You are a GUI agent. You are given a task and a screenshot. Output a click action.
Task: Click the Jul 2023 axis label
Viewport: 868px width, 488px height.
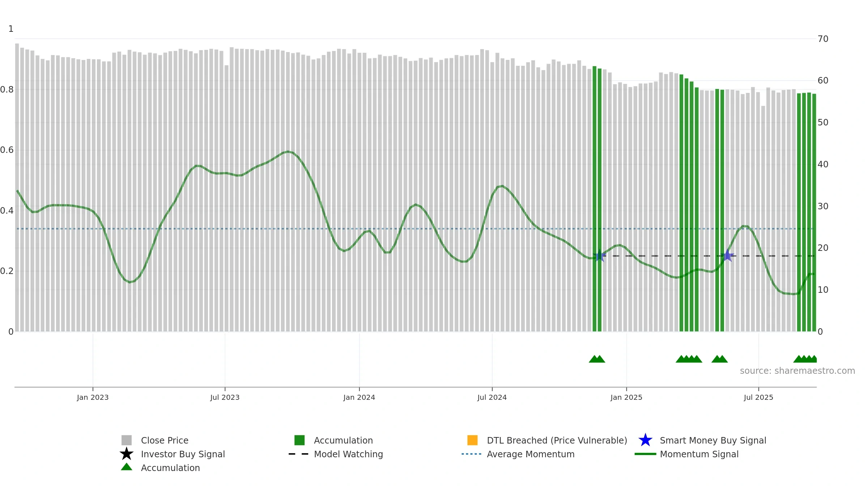pyautogui.click(x=225, y=398)
